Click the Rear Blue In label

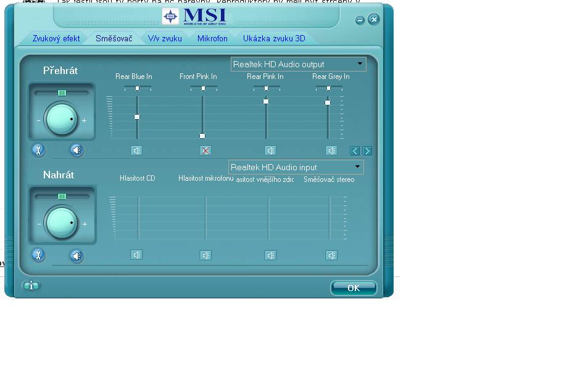pyautogui.click(x=134, y=76)
